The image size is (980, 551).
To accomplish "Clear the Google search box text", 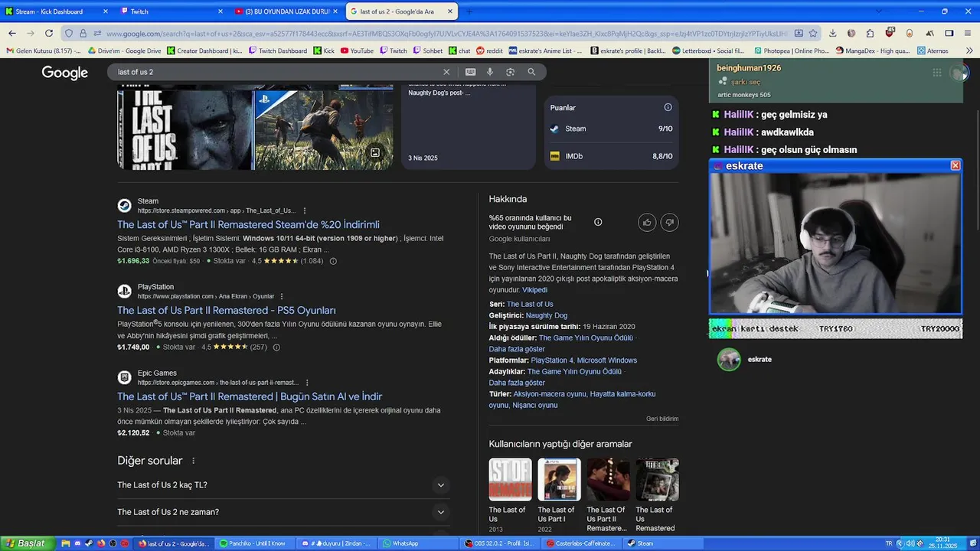I will click(446, 72).
